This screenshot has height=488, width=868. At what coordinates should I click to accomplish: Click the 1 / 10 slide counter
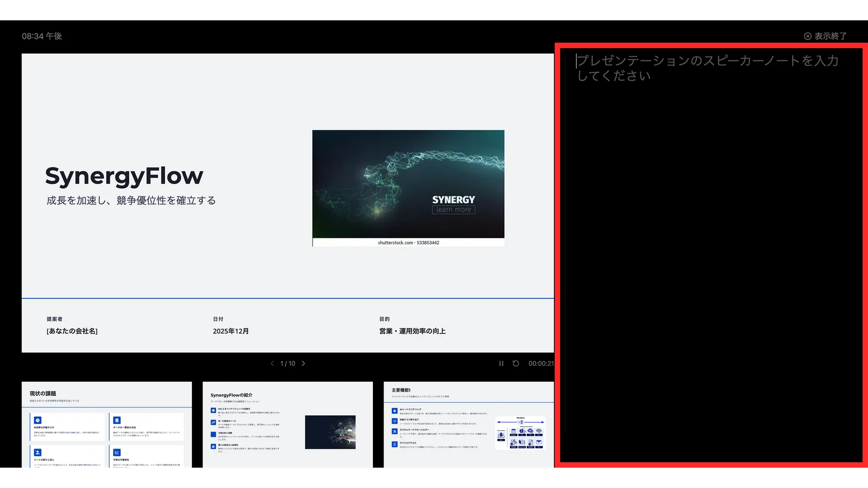pyautogui.click(x=287, y=363)
